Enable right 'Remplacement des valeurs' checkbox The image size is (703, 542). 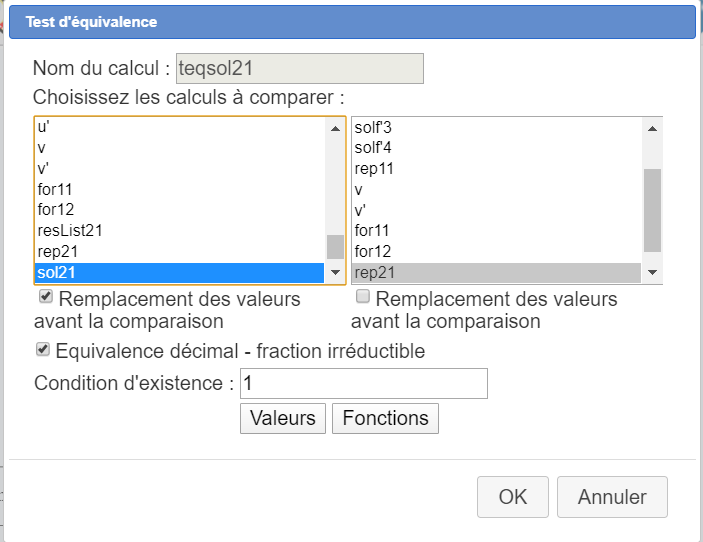(363, 297)
